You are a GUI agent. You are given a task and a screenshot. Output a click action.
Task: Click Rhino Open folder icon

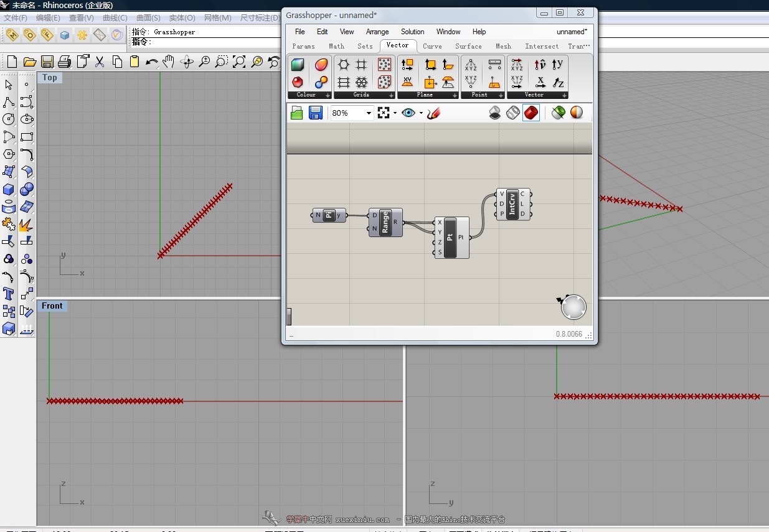point(29,62)
